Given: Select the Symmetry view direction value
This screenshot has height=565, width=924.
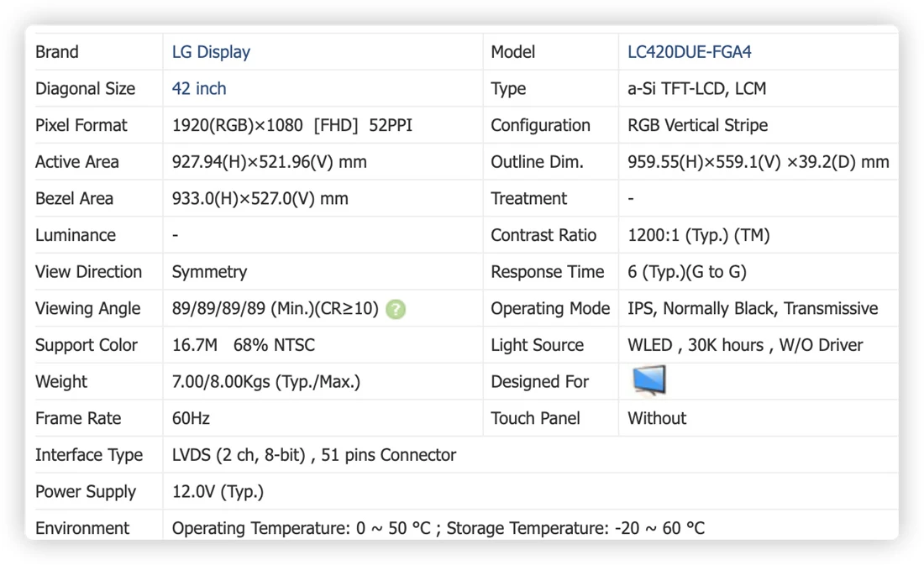Looking at the screenshot, I should 209,272.
